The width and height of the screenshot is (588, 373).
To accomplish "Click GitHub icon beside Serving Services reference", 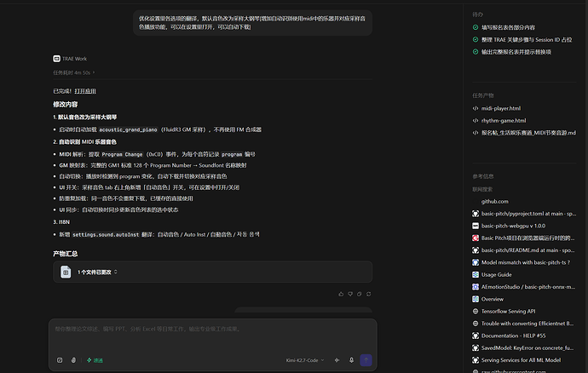I will [x=476, y=360].
